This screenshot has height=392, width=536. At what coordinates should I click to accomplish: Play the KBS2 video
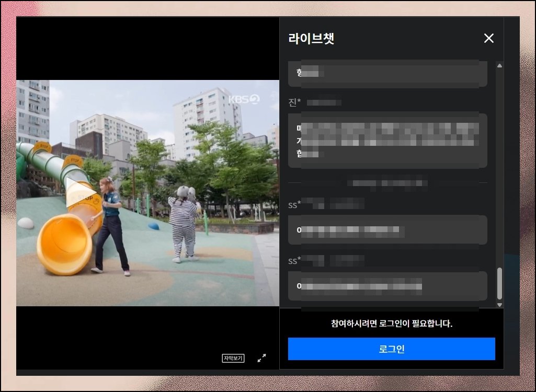[x=81, y=193]
